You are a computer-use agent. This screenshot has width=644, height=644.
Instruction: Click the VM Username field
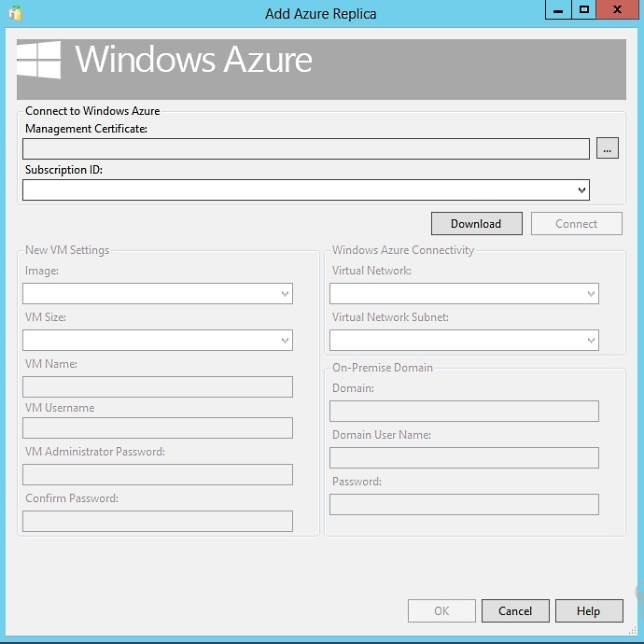click(158, 428)
